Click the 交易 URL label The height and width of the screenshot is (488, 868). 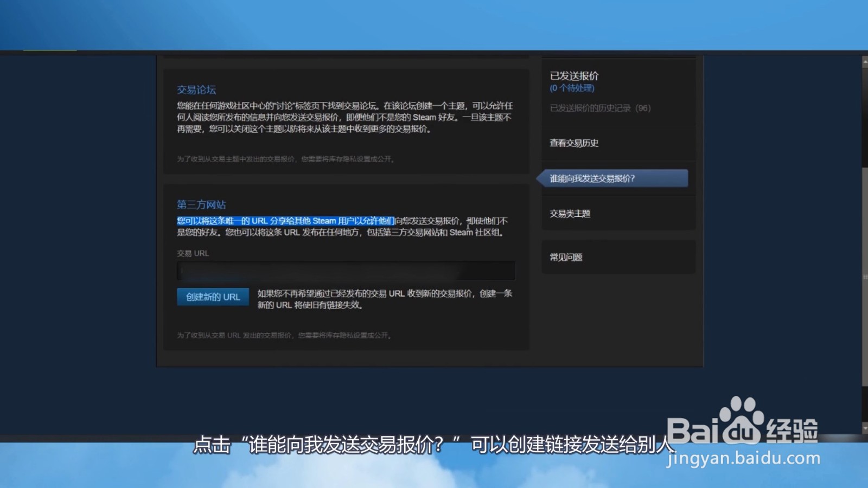[193, 253]
